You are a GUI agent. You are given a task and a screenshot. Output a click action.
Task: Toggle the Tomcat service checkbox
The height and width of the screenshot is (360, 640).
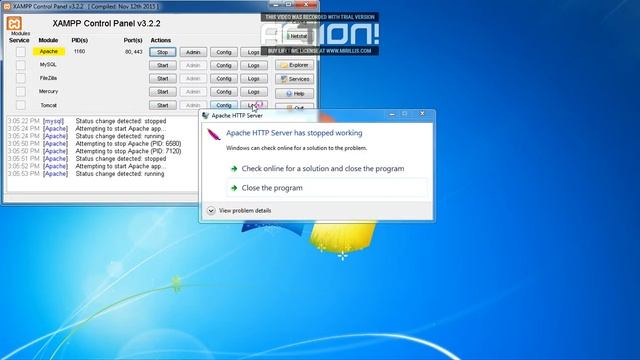pyautogui.click(x=20, y=105)
